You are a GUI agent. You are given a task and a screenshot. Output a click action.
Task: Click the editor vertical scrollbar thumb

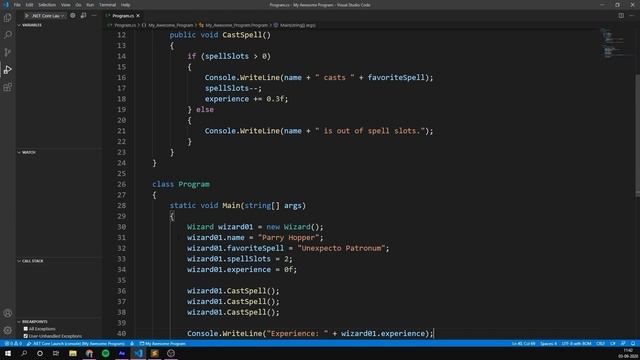(x=638, y=135)
